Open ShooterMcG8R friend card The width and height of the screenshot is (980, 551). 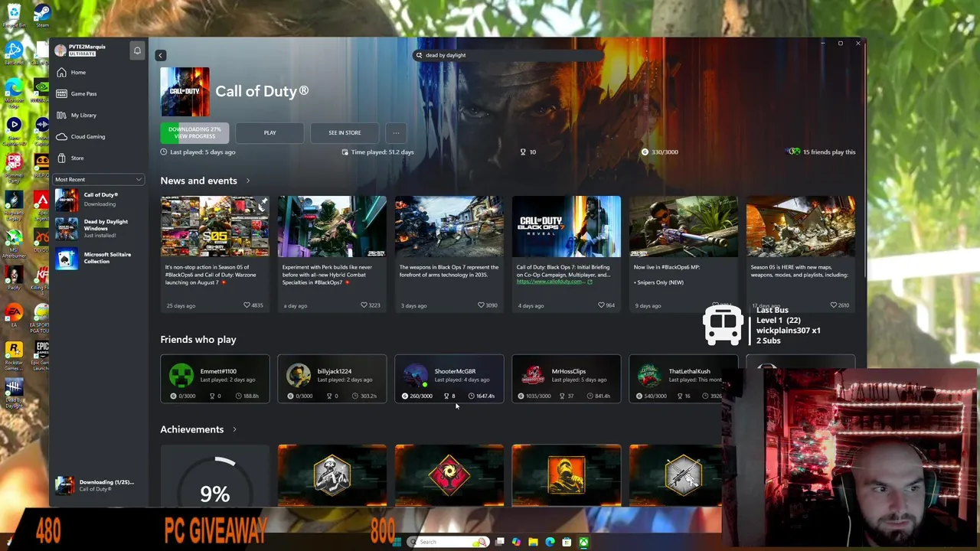(449, 379)
